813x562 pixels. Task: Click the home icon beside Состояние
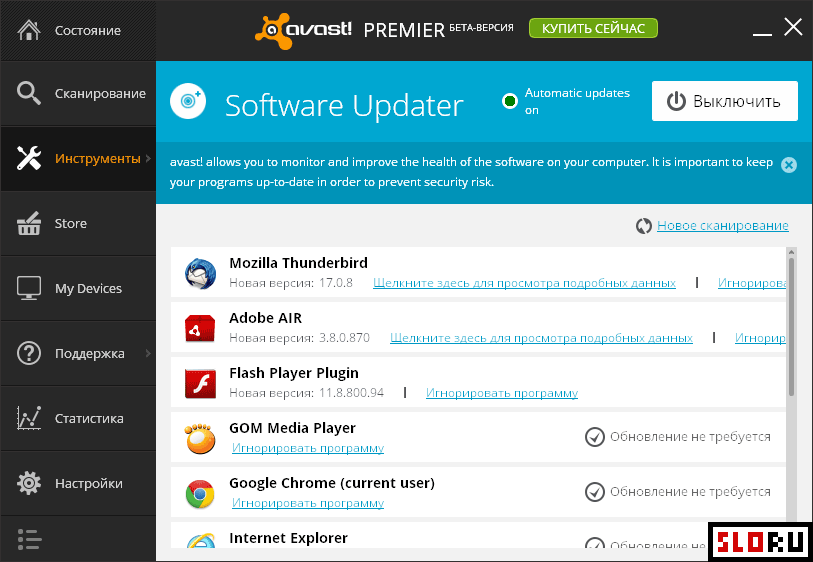click(29, 30)
